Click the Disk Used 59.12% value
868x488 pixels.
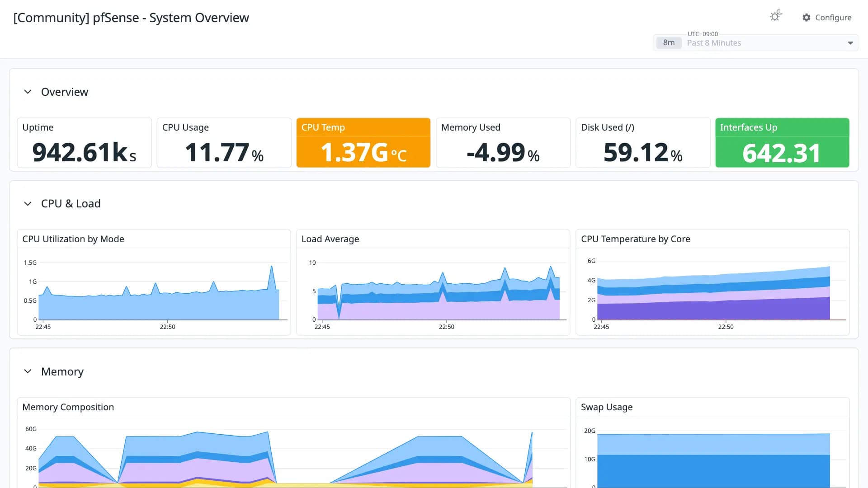click(x=643, y=152)
